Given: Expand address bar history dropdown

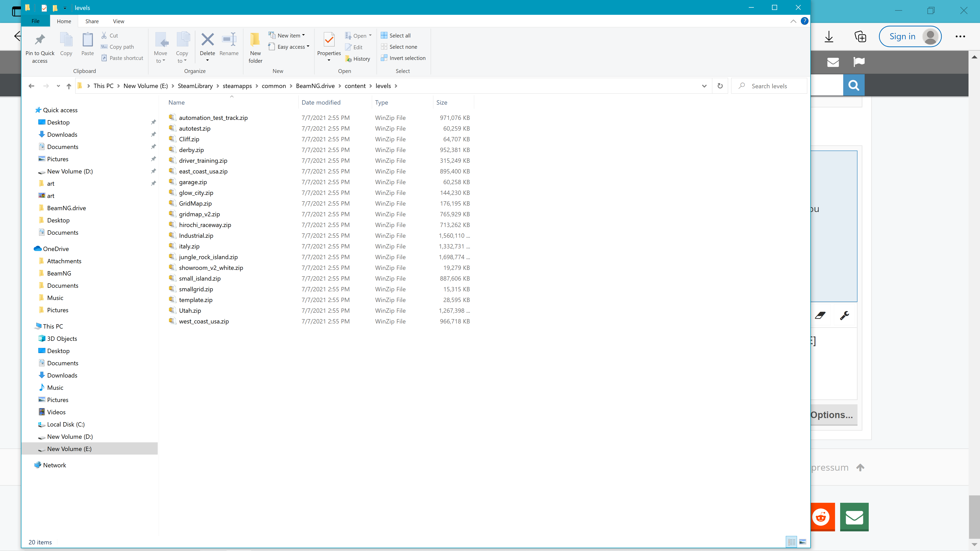Looking at the screenshot, I should (704, 86).
